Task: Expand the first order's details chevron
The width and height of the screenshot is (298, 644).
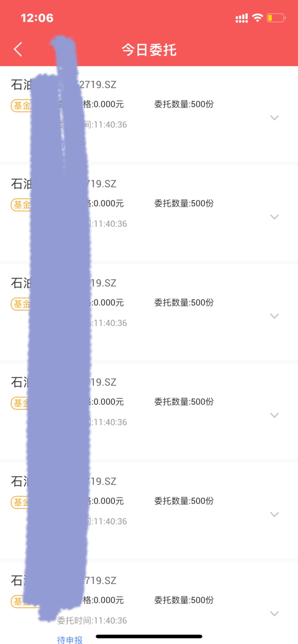Action: (x=274, y=118)
